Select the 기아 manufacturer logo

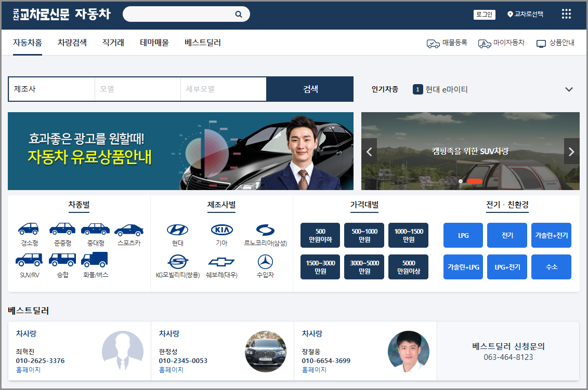click(x=221, y=230)
